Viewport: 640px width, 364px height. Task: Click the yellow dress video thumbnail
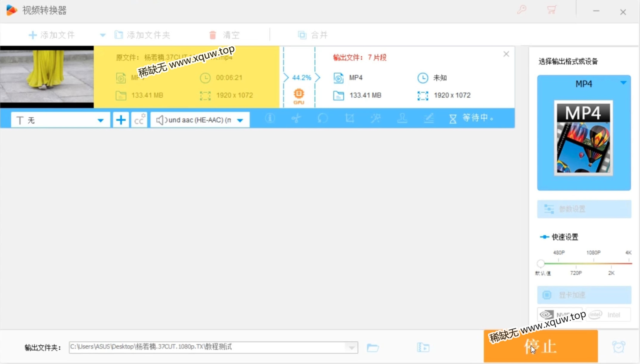[x=47, y=77]
